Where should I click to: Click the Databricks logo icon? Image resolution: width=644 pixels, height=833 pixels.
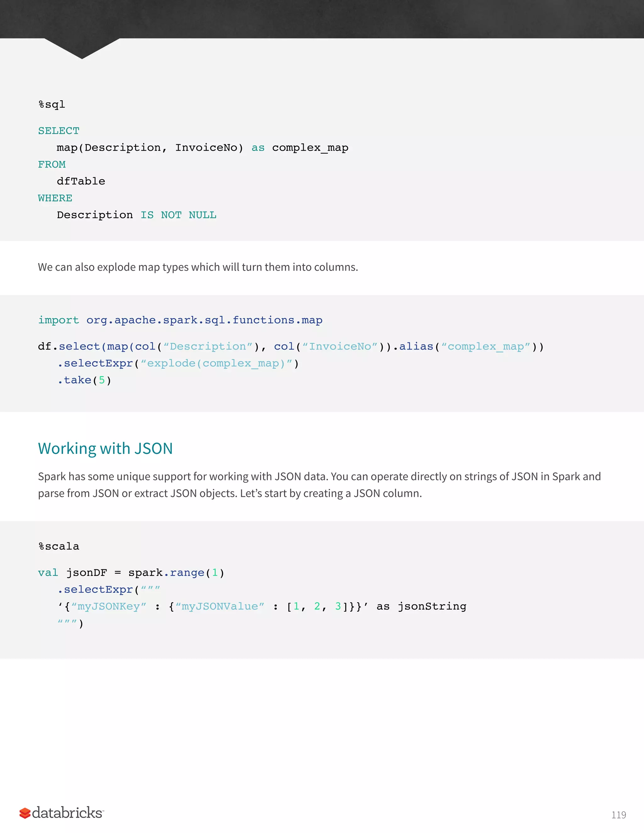click(x=25, y=813)
